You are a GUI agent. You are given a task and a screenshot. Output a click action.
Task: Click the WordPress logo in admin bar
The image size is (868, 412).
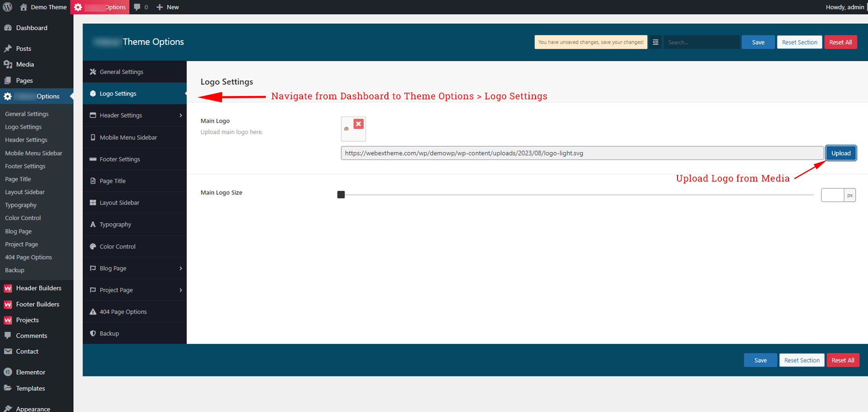[8, 7]
